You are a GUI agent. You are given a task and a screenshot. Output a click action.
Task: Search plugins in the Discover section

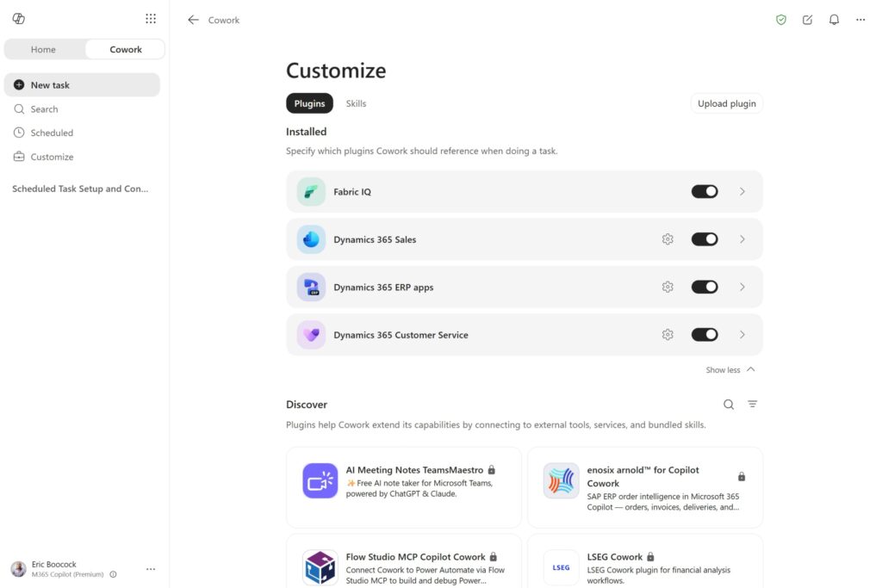tap(729, 404)
